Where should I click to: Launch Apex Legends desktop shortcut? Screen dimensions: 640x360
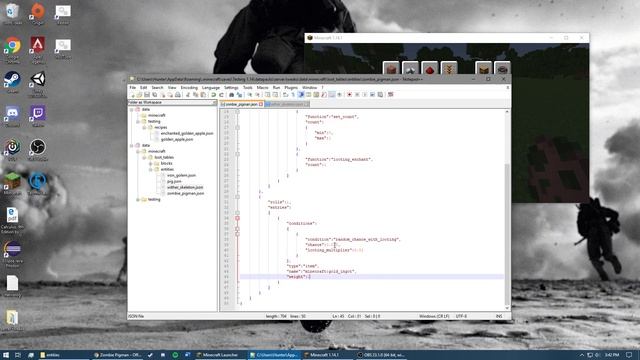click(38, 45)
